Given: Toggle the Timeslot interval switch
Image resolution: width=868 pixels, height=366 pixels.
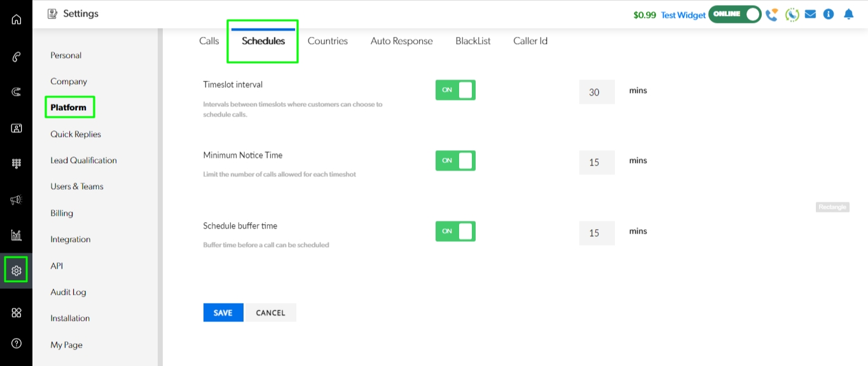Looking at the screenshot, I should click(x=455, y=90).
